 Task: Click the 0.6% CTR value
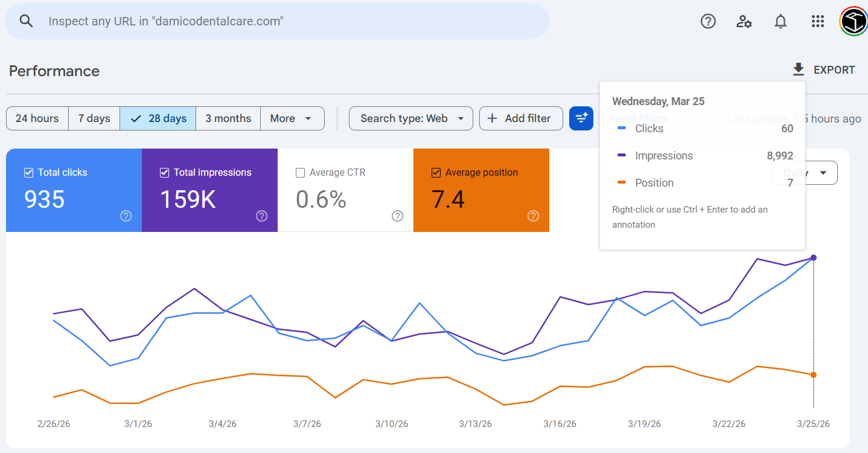tap(321, 199)
